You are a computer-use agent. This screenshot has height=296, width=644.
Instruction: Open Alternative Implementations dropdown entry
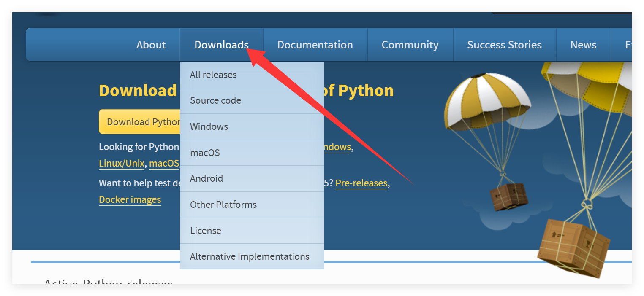(252, 256)
